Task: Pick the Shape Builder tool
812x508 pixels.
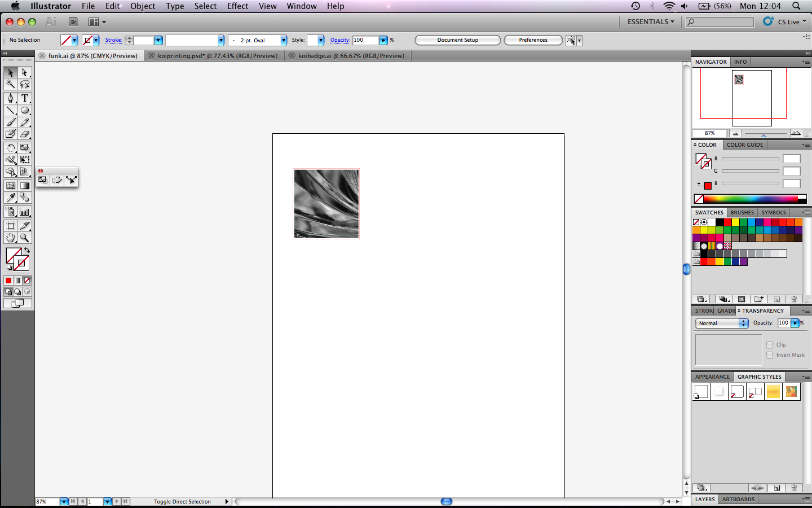Action: coord(10,172)
